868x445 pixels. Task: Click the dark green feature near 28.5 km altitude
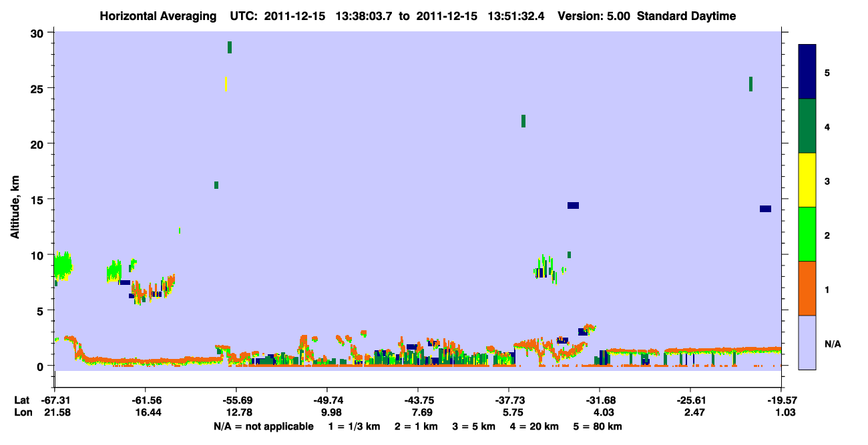tap(230, 47)
